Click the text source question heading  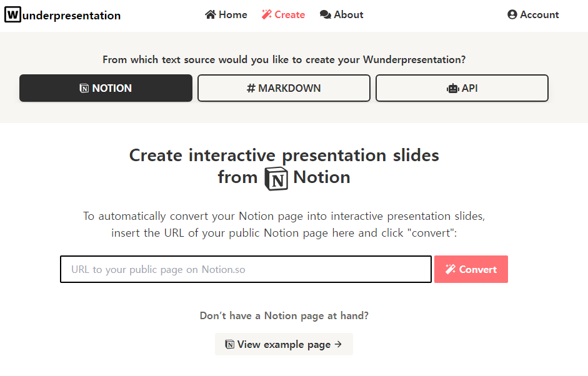[284, 59]
